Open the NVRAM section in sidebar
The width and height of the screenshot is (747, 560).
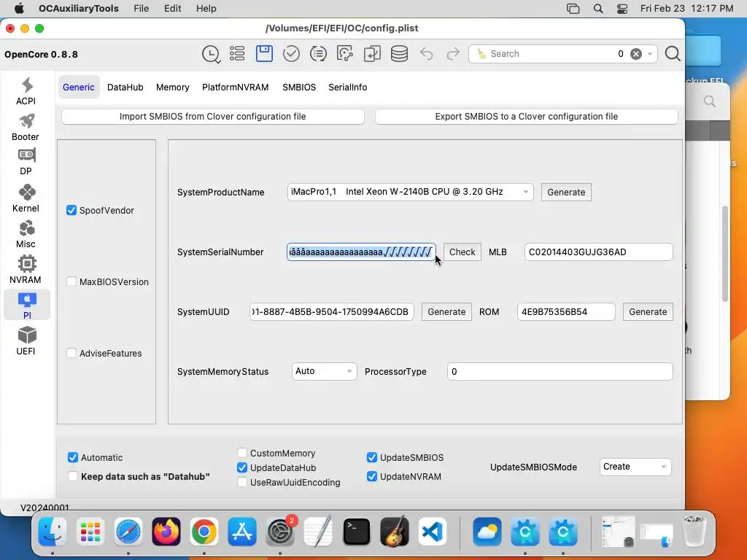26,270
